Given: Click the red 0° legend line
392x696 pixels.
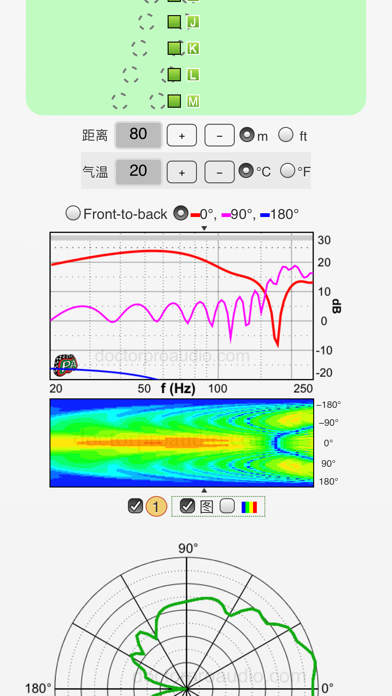Looking at the screenshot, I should click(195, 215).
